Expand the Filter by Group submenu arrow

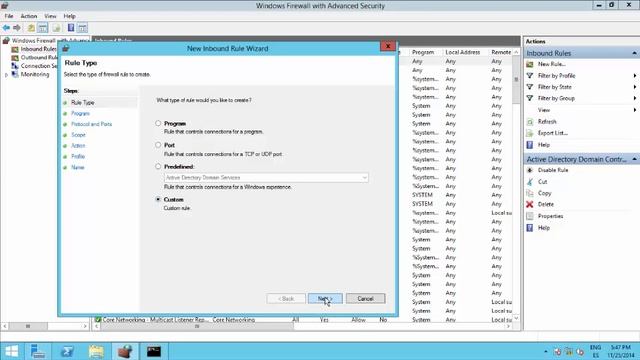click(x=635, y=98)
